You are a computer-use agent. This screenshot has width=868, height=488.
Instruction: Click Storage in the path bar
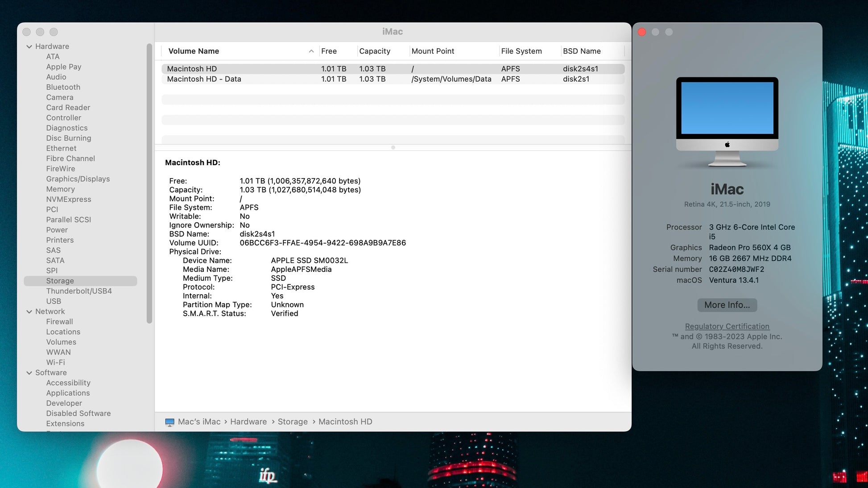tap(293, 422)
